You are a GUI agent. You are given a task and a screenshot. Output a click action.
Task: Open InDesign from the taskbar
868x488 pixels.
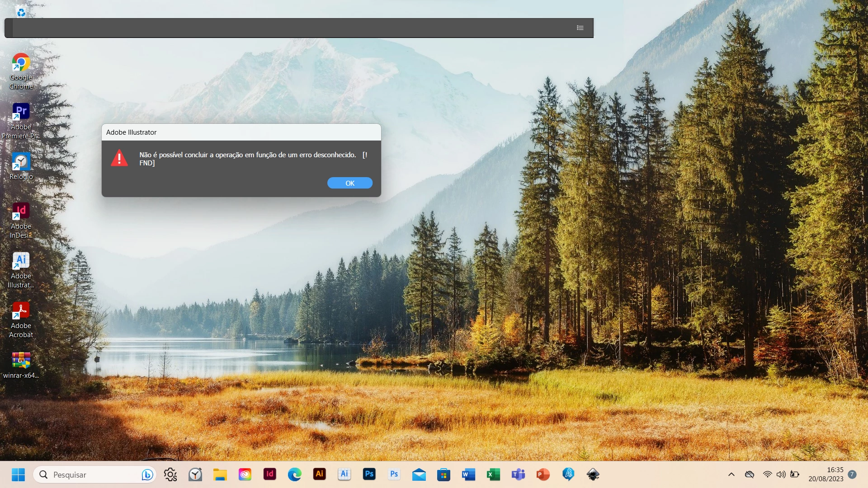tap(269, 474)
